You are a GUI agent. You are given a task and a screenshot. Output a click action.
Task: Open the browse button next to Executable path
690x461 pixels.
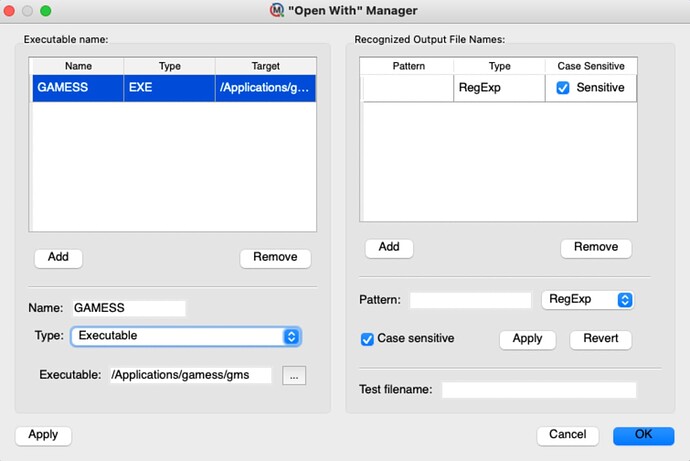click(x=294, y=376)
